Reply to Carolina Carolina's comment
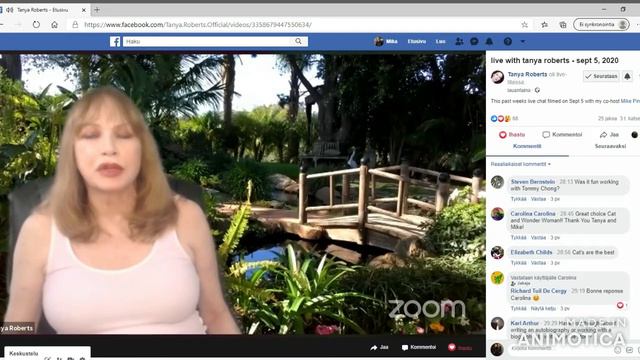 (x=538, y=237)
